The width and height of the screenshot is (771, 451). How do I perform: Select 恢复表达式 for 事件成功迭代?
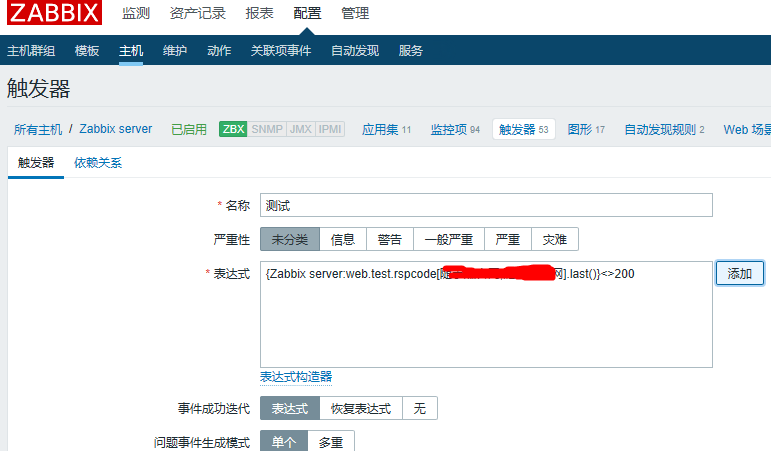pos(361,408)
